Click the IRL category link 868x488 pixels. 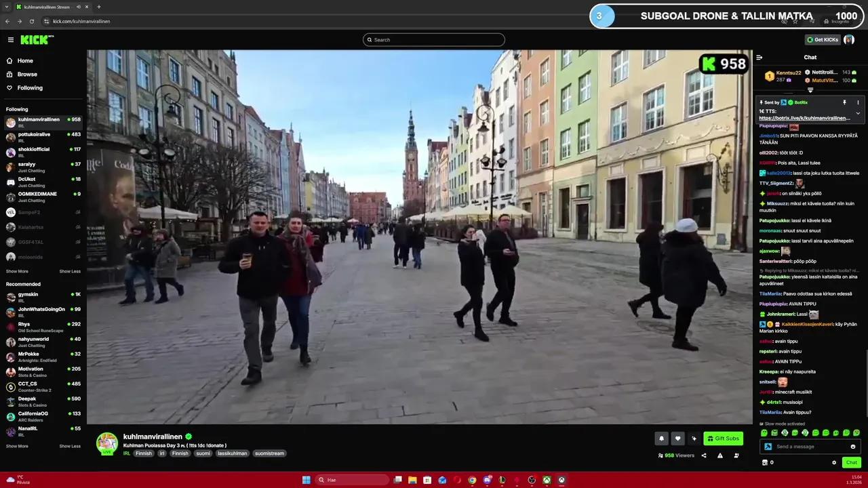pos(127,453)
